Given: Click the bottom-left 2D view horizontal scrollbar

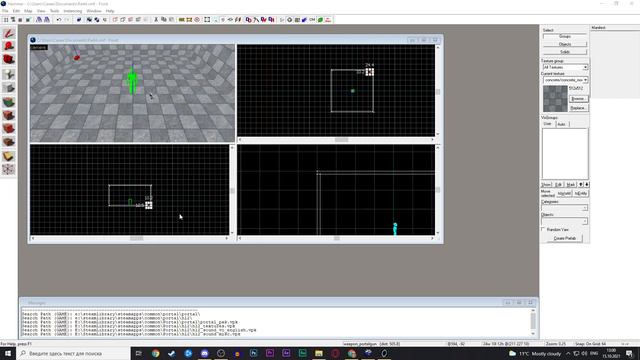Looking at the screenshot, I should pyautogui.click(x=130, y=238).
